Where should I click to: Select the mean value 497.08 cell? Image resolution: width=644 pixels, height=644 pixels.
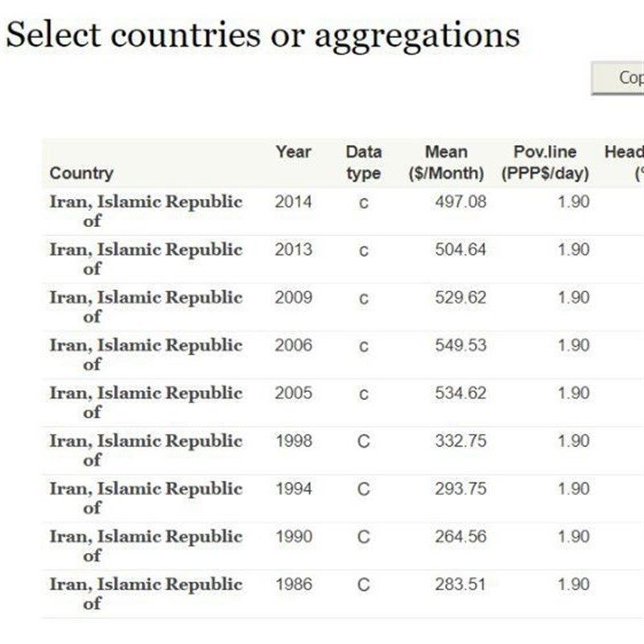[460, 202]
